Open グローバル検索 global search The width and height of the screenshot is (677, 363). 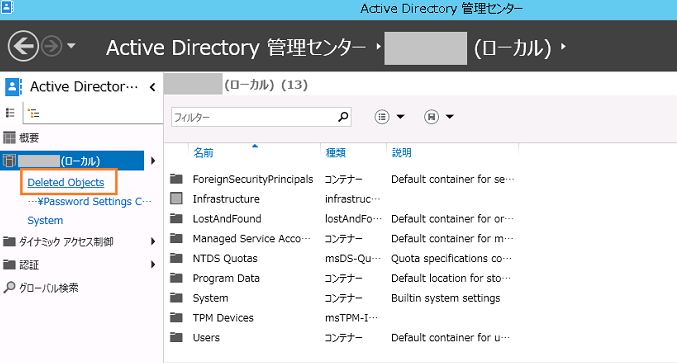48,288
